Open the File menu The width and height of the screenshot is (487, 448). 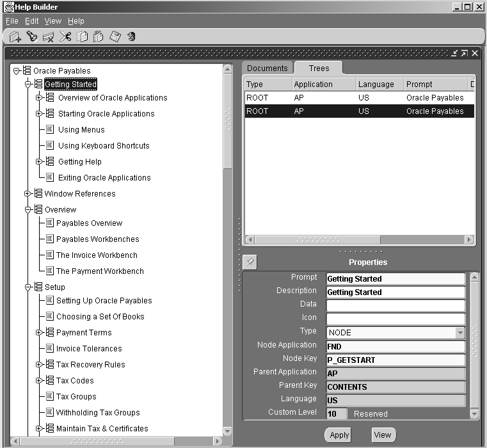[x=12, y=21]
